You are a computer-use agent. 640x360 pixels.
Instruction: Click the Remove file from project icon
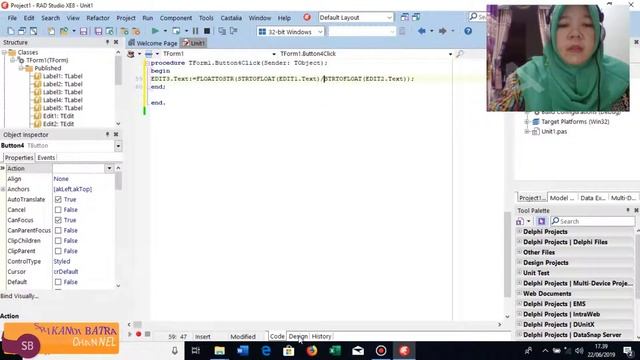136,31
